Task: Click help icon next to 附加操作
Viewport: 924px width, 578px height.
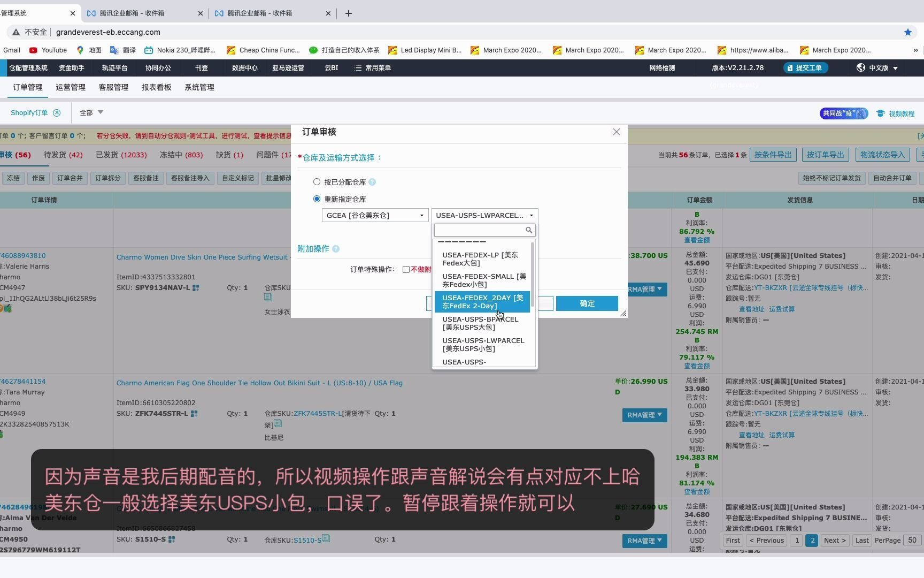Action: [x=336, y=249]
